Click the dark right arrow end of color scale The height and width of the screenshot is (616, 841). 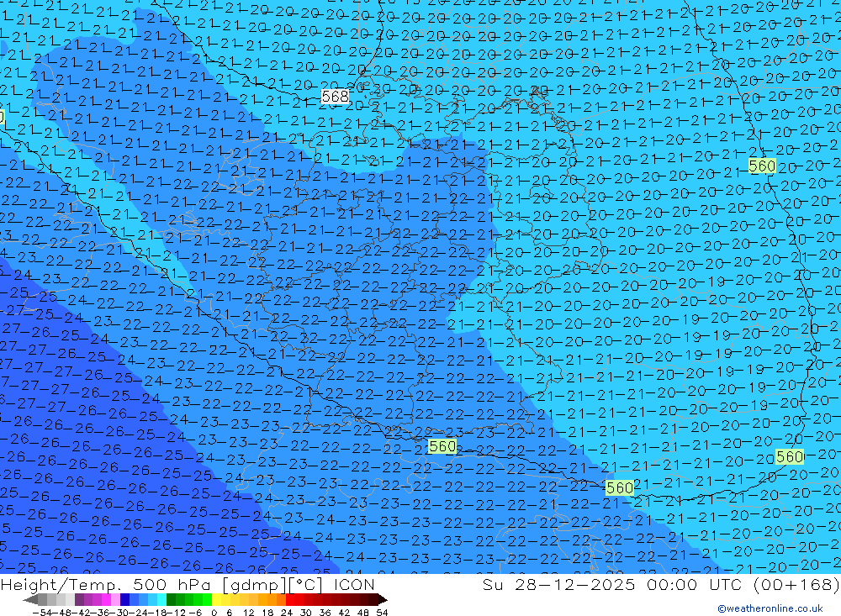[383, 599]
